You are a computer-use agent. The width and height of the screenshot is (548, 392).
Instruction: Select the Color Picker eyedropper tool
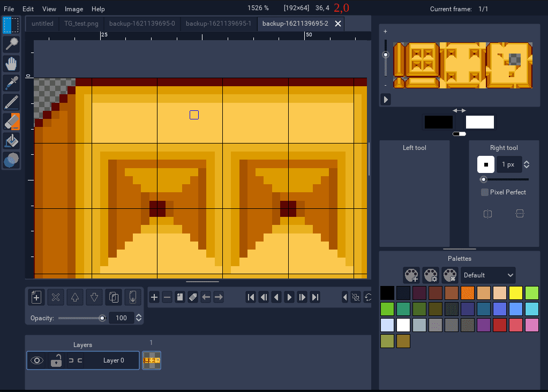pos(11,83)
